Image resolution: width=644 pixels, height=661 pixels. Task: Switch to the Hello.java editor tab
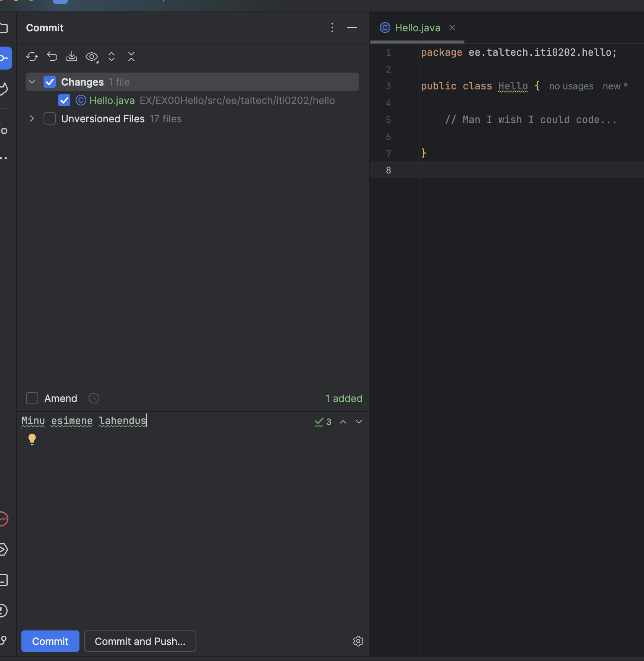pos(416,28)
